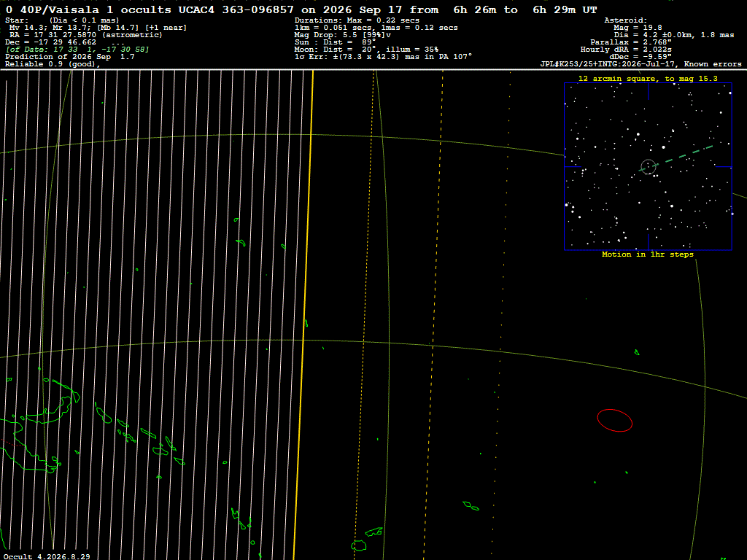The height and width of the screenshot is (560, 747).
Task: Click the small green island pair at bottom right
Action: pos(471,506)
